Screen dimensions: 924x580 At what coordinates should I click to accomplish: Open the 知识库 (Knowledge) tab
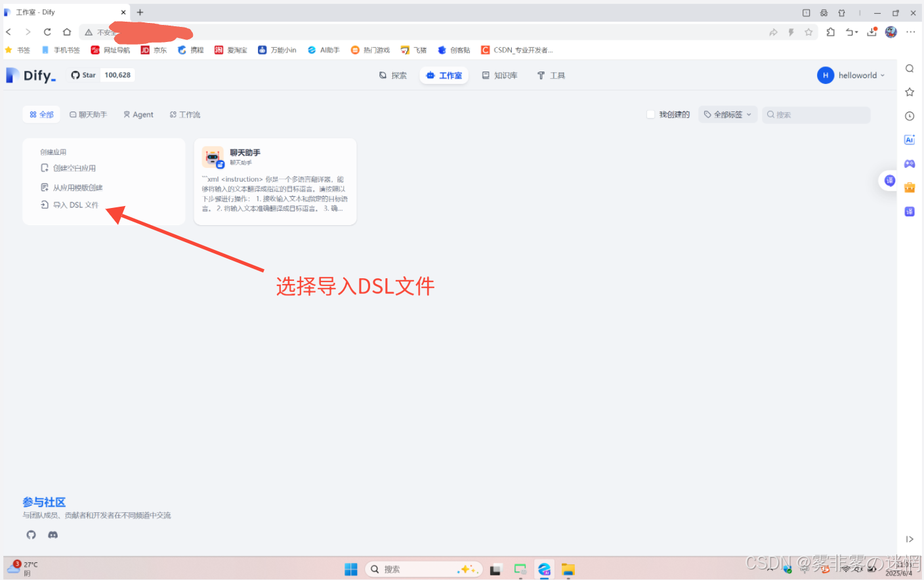tap(500, 75)
